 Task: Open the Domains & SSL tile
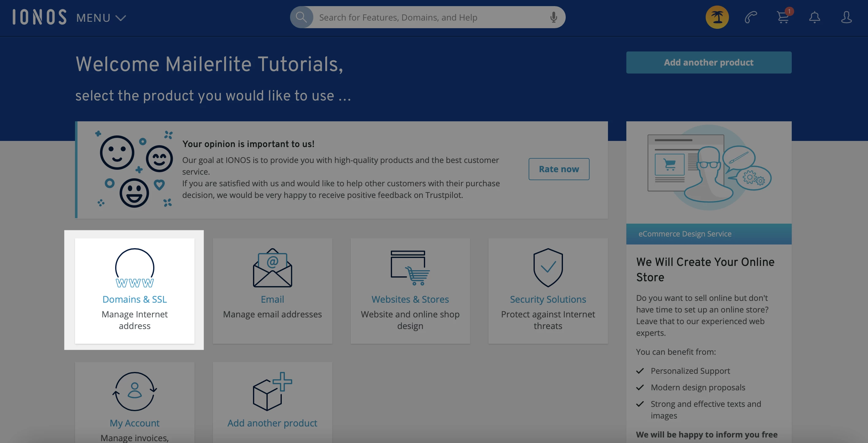[134, 291]
